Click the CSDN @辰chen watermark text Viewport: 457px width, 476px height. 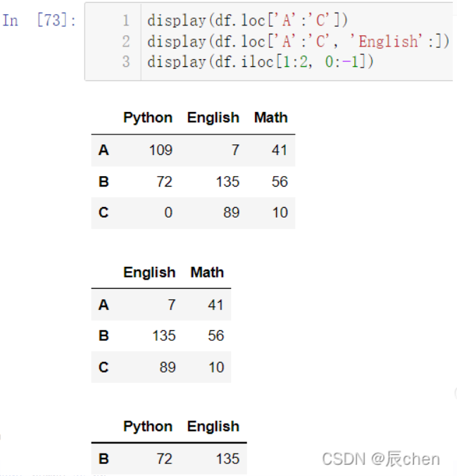(381, 459)
